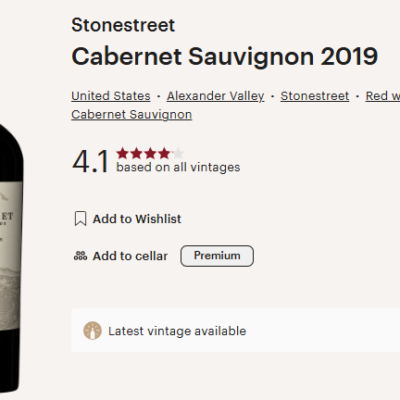Click the Stonestreet winery heading
This screenshot has height=400, width=400.
click(123, 25)
